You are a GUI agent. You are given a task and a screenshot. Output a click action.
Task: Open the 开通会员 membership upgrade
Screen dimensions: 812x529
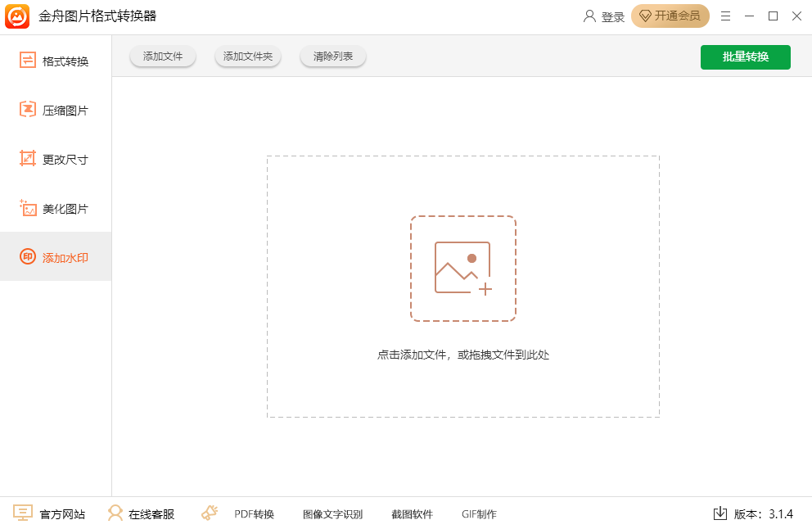click(x=670, y=16)
